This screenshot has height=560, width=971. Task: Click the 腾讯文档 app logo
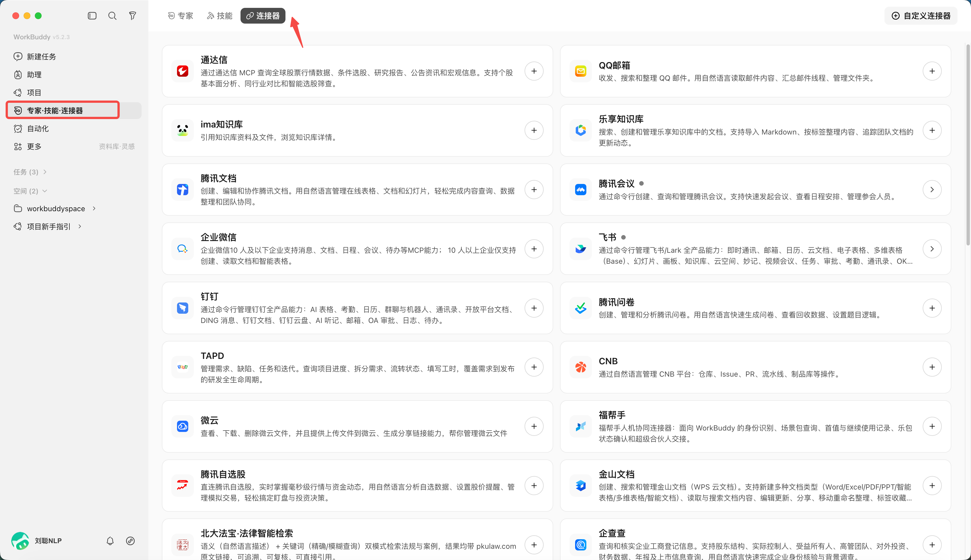tap(182, 190)
